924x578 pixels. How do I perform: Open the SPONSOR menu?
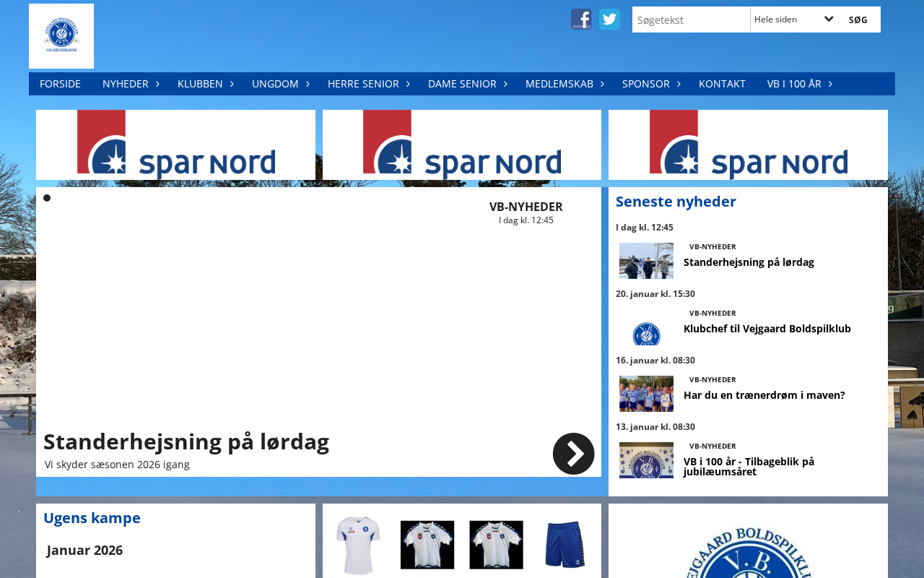646,84
